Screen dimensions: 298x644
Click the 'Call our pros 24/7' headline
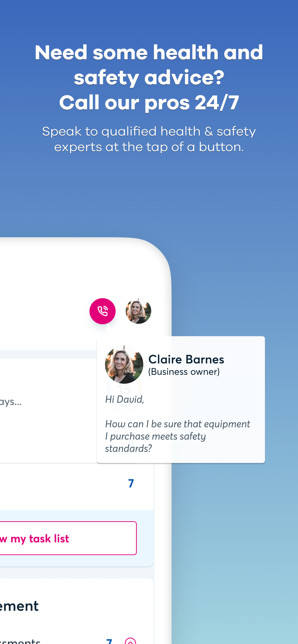click(149, 102)
